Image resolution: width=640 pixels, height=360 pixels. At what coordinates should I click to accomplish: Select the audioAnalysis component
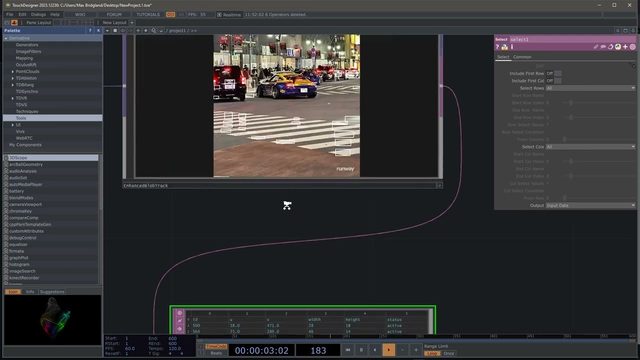coord(23,171)
